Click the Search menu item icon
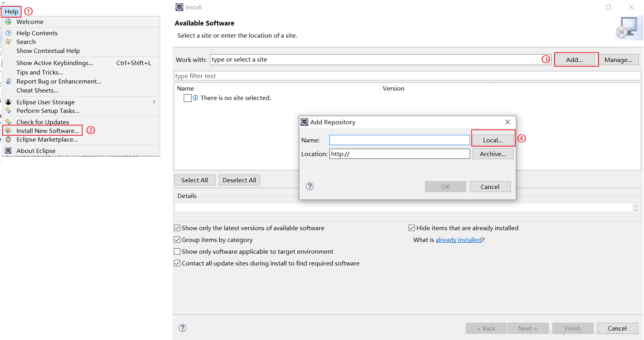The width and height of the screenshot is (644, 340). point(8,42)
